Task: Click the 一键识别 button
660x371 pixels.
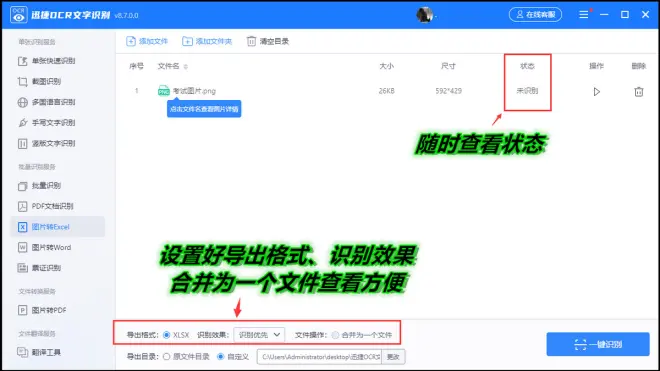Action: click(x=598, y=344)
